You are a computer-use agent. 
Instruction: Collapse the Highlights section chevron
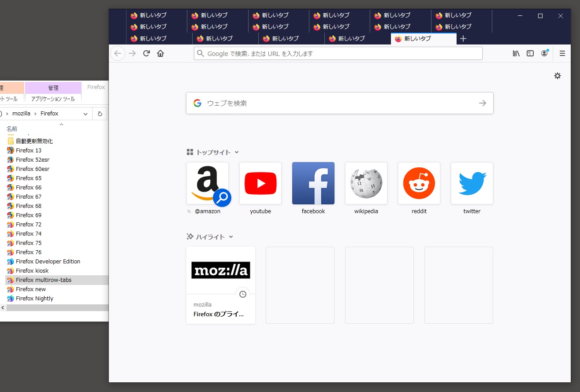point(231,237)
